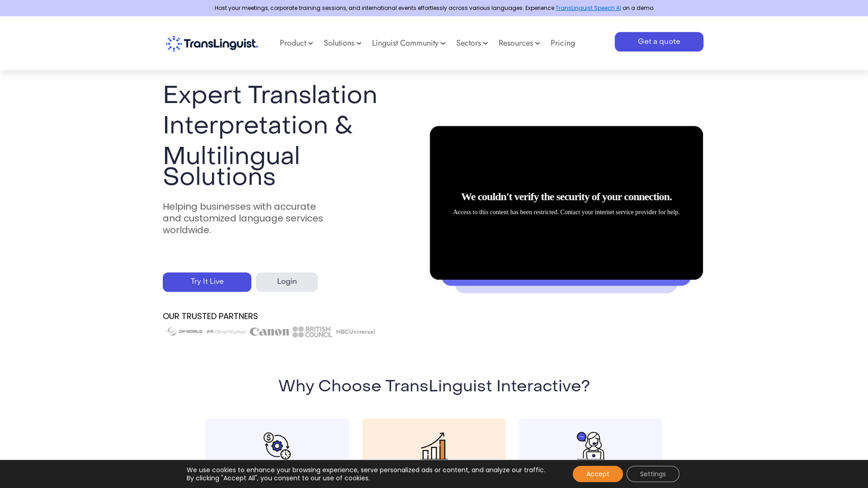Viewport: 868px width, 488px height.
Task: Click the Get a quote button
Action: click(659, 42)
